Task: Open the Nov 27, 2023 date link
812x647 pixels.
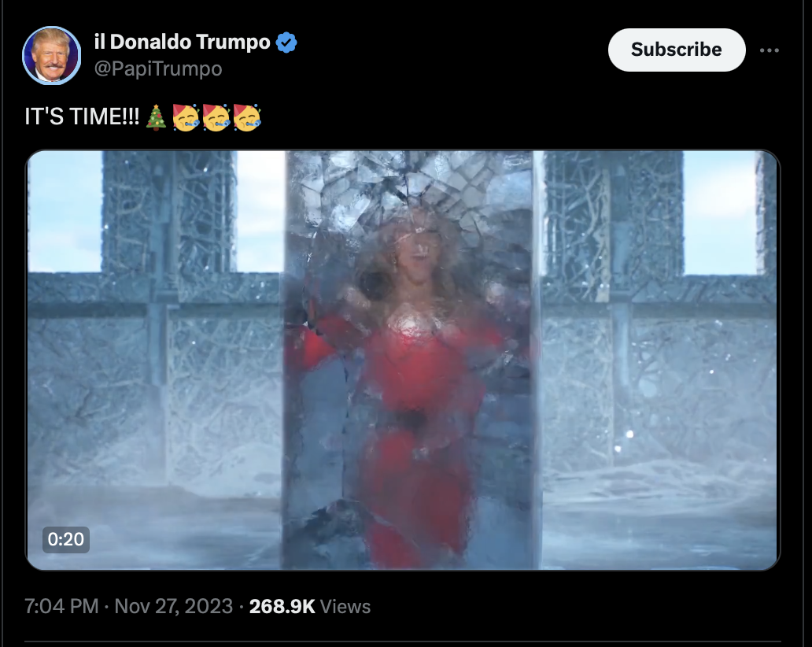Action: [173, 606]
